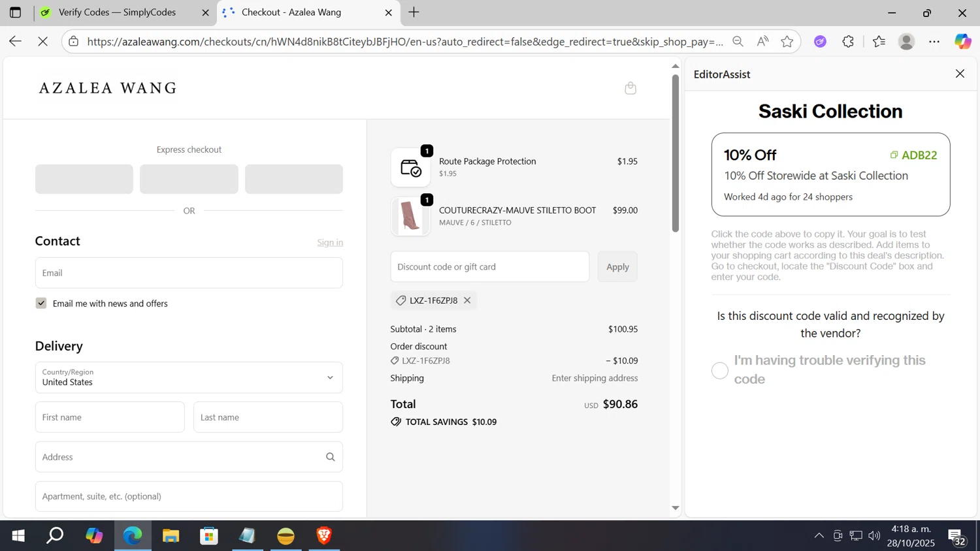Open the clock and date in taskbar
Image resolution: width=980 pixels, height=551 pixels.
click(911, 536)
